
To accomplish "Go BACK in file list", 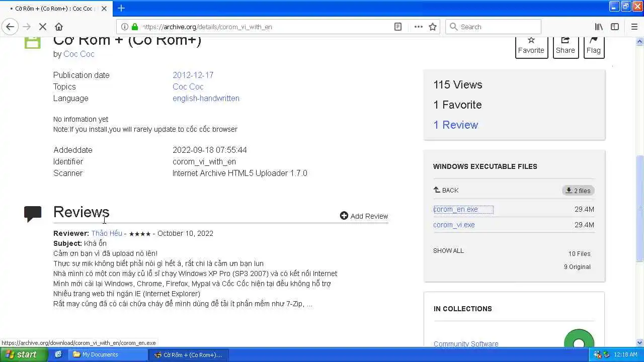I will click(x=446, y=190).
